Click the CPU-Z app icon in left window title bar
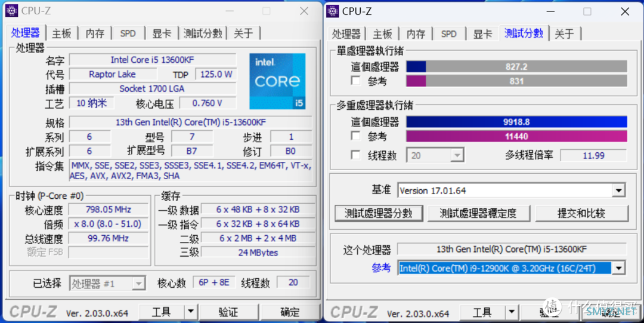The image size is (644, 323). [11, 11]
